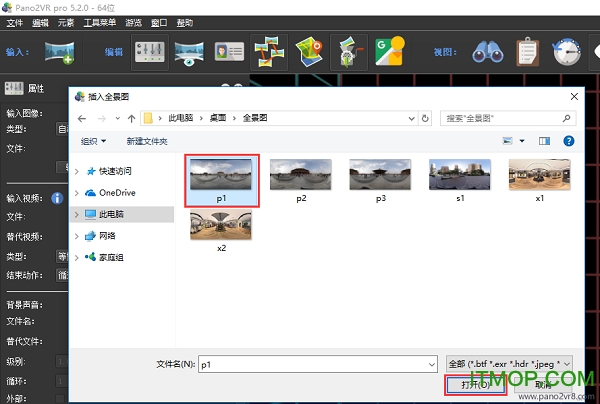Click the binoculars view icon
Image resolution: width=600 pixels, height=404 pixels.
point(487,51)
